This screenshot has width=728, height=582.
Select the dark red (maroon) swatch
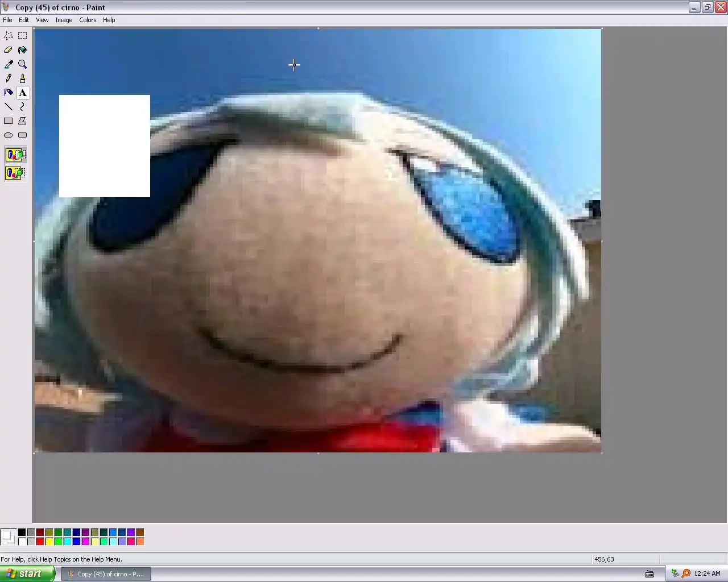click(40, 533)
